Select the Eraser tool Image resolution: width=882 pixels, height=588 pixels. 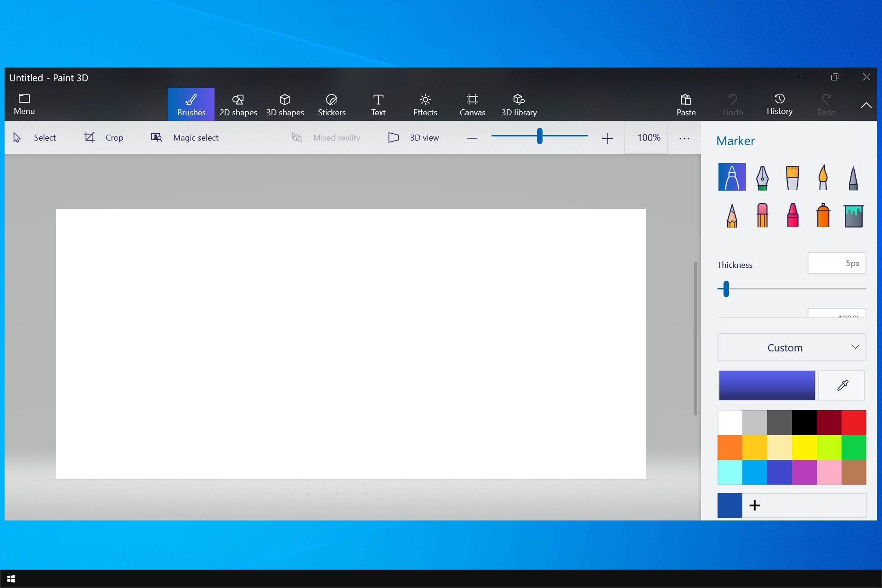pyautogui.click(x=762, y=215)
